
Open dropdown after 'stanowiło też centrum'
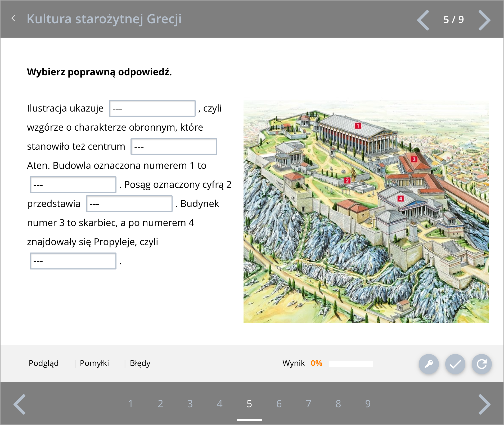coord(174,147)
